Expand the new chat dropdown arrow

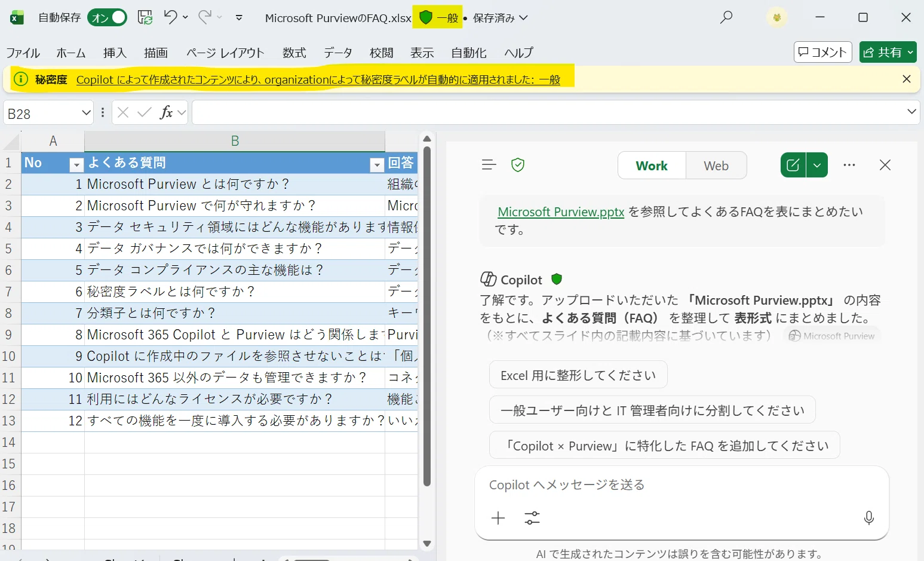click(x=817, y=165)
